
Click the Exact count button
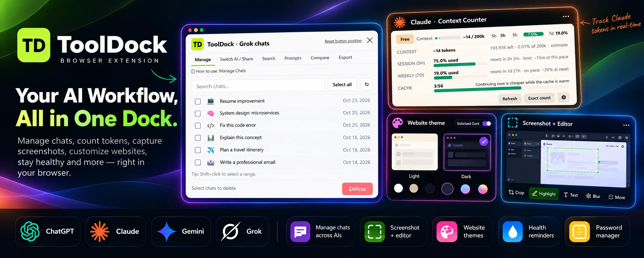pyautogui.click(x=539, y=98)
